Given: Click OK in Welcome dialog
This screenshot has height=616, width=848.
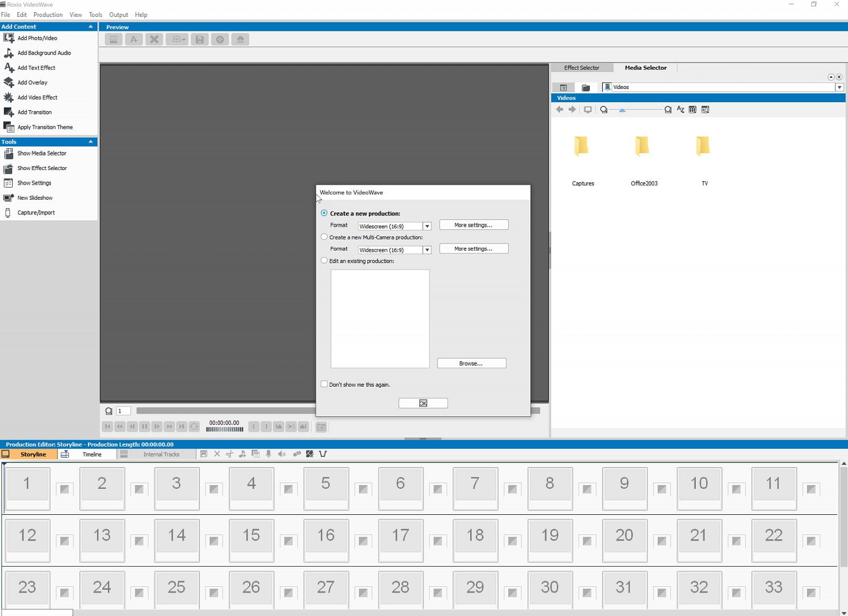Looking at the screenshot, I should pyautogui.click(x=423, y=403).
